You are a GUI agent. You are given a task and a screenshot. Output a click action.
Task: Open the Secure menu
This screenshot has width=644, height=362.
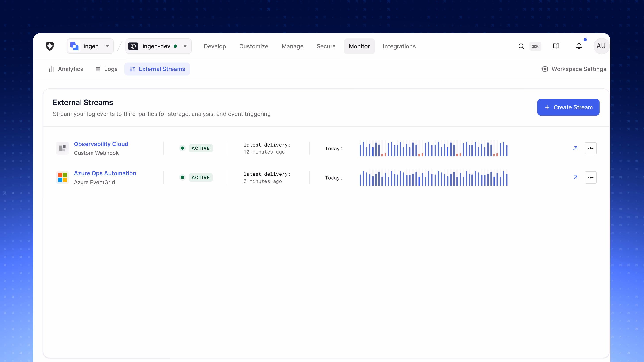pyautogui.click(x=326, y=46)
